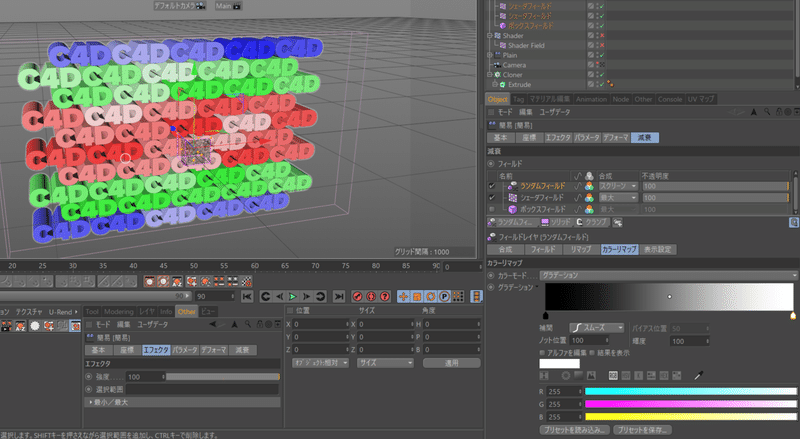Select the パラメータ tab in Object attributes
The image size is (800, 439).
click(x=587, y=137)
